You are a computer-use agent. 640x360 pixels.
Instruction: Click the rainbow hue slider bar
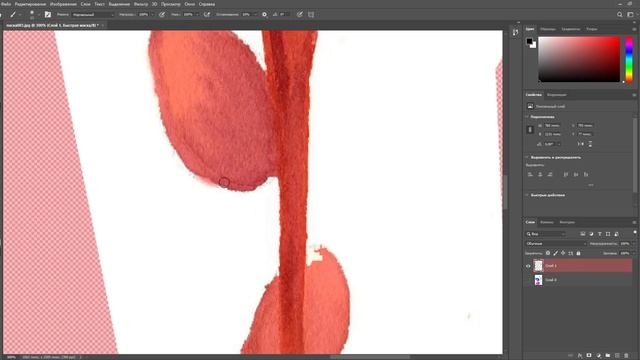click(x=629, y=59)
